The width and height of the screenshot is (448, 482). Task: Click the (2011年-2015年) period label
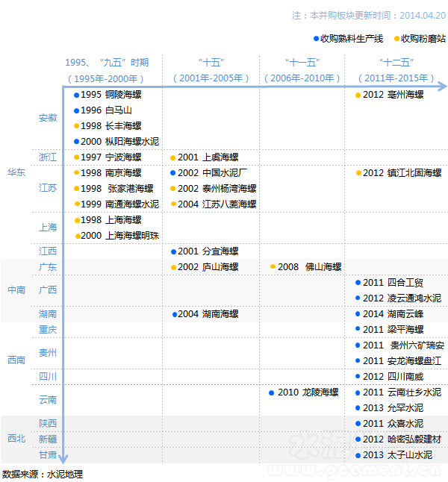tap(396, 78)
